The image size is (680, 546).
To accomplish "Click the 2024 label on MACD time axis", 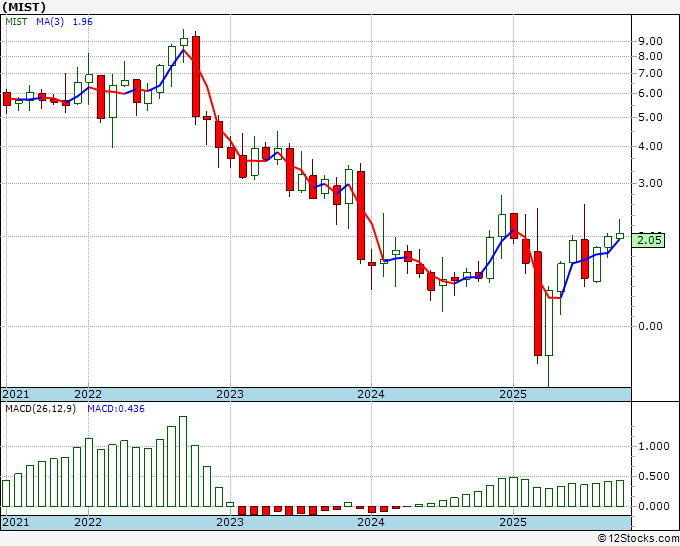I will 371,522.
